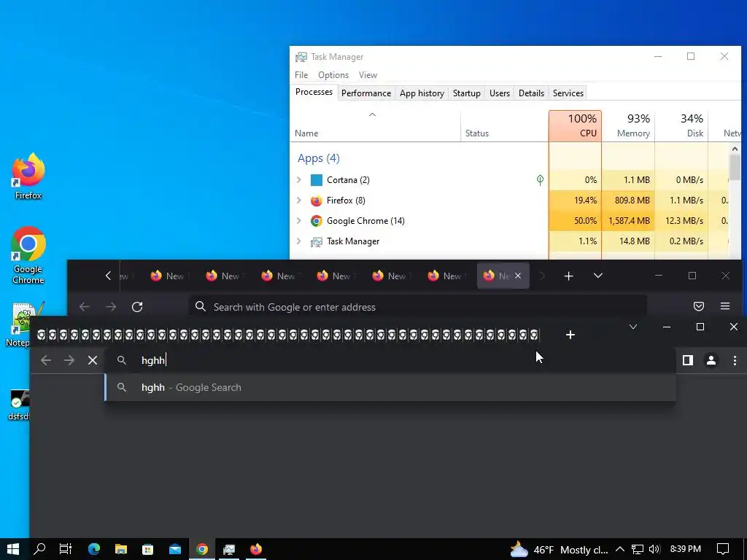The width and height of the screenshot is (747, 560).
Task: Click the weather widget in taskbar
Action: click(560, 550)
